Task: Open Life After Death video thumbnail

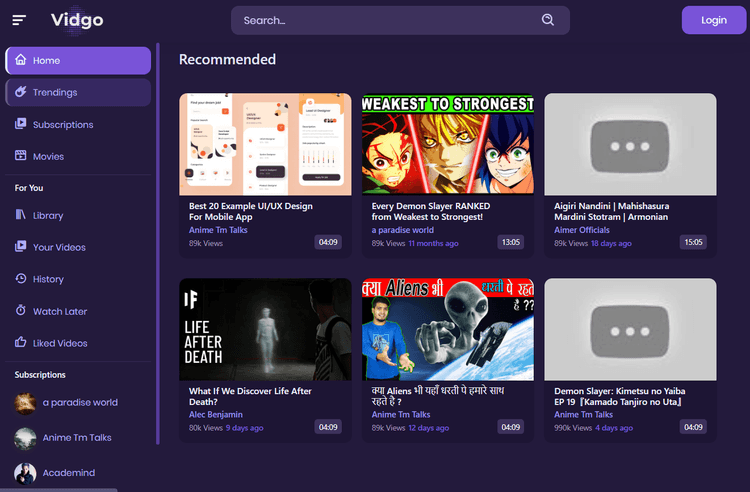Action: pos(265,329)
